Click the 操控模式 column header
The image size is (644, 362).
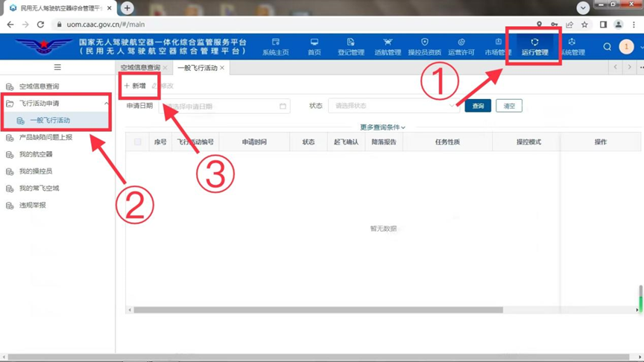point(528,142)
